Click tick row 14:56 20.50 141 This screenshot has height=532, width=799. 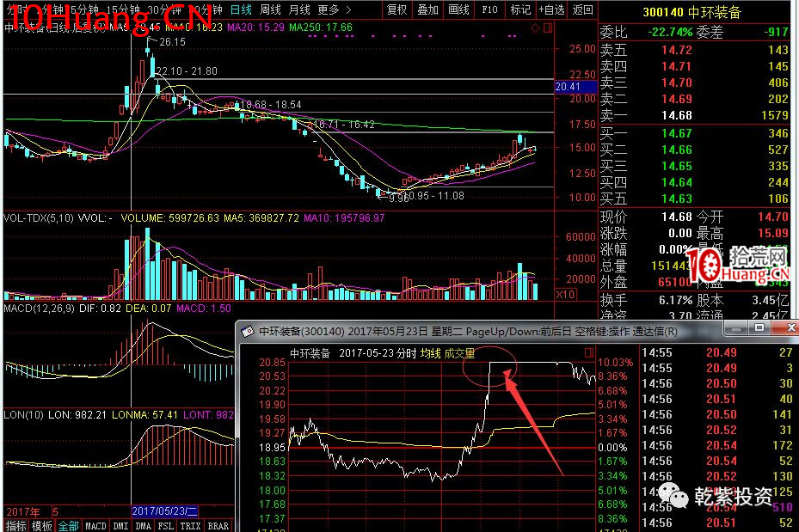click(717, 414)
